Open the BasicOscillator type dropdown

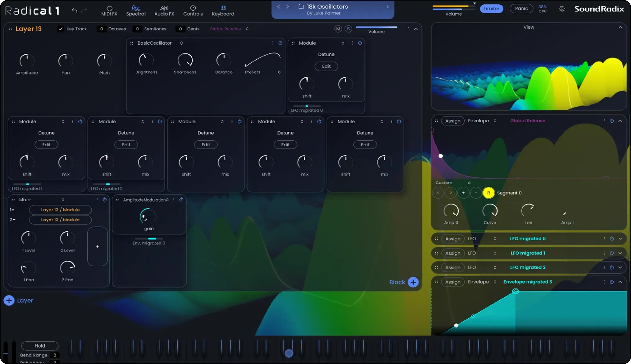point(181,43)
